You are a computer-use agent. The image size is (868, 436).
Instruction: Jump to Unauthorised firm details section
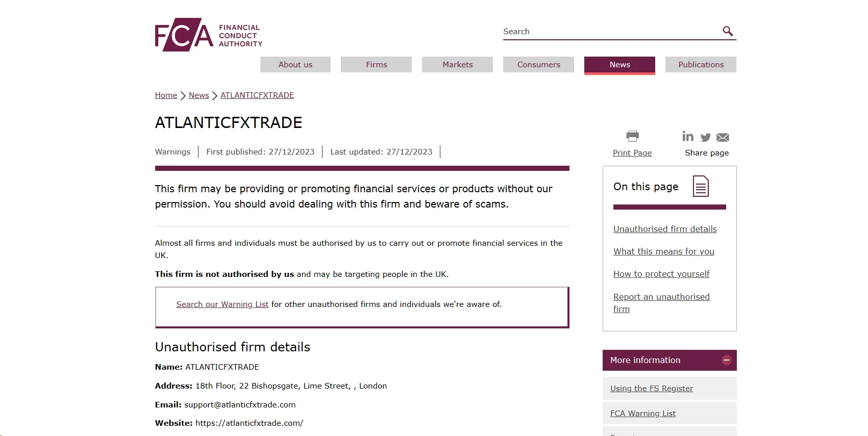(665, 229)
